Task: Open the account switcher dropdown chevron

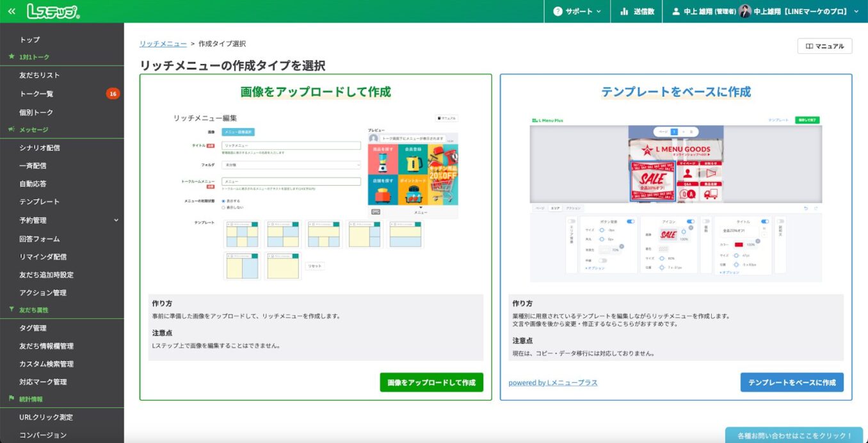Action: tap(856, 11)
